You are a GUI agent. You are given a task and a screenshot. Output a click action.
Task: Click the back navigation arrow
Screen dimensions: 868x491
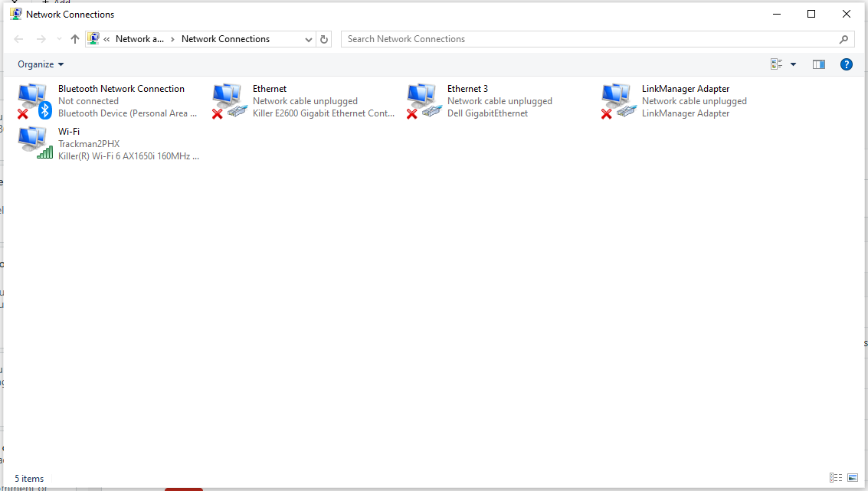point(18,38)
